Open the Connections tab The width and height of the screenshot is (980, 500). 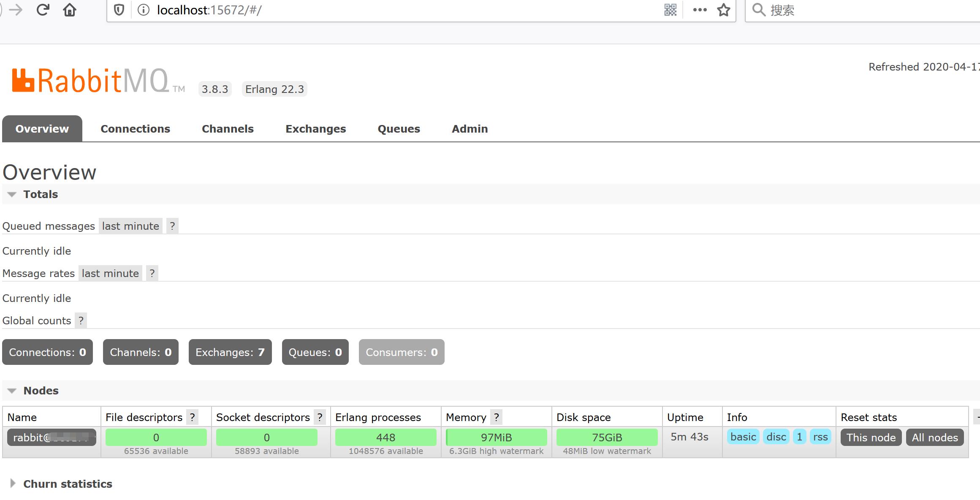tap(135, 129)
